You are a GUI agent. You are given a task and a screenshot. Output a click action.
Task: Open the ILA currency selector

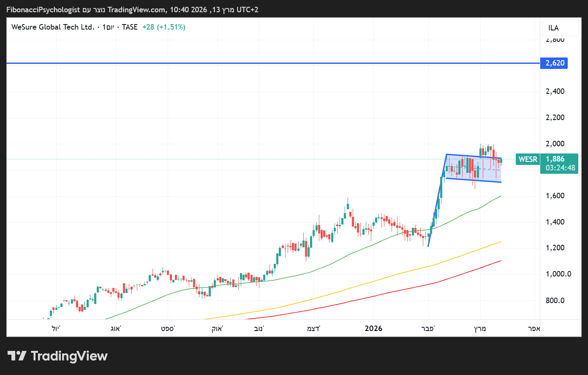pyautogui.click(x=560, y=28)
